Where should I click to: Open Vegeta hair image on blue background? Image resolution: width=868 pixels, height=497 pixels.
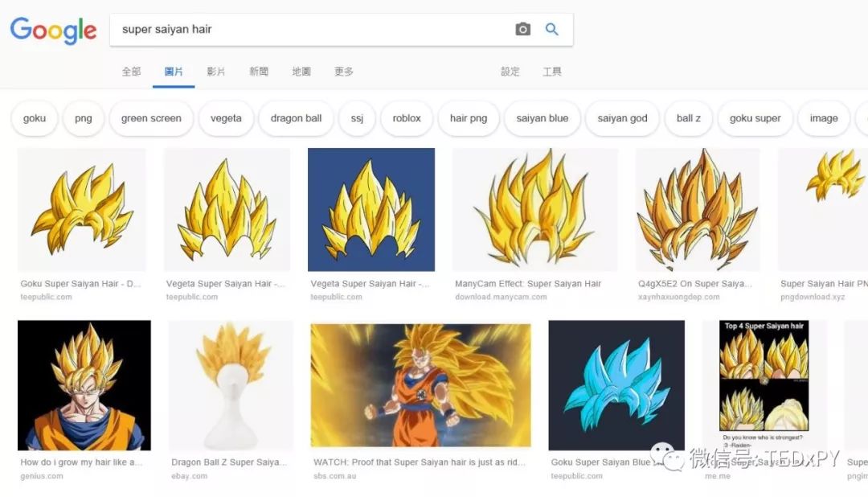tap(371, 209)
